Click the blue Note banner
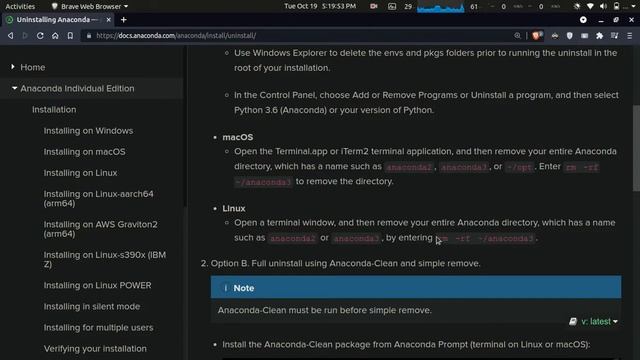Image resolution: width=640 pixels, height=360 pixels. (416, 287)
